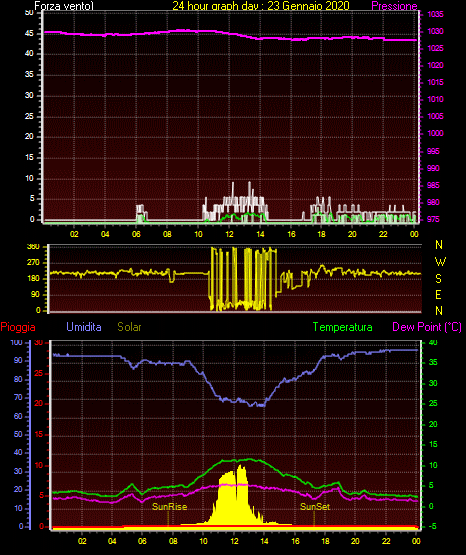Click the S wind direction label
Screen dimensions: 466x555
click(438, 279)
